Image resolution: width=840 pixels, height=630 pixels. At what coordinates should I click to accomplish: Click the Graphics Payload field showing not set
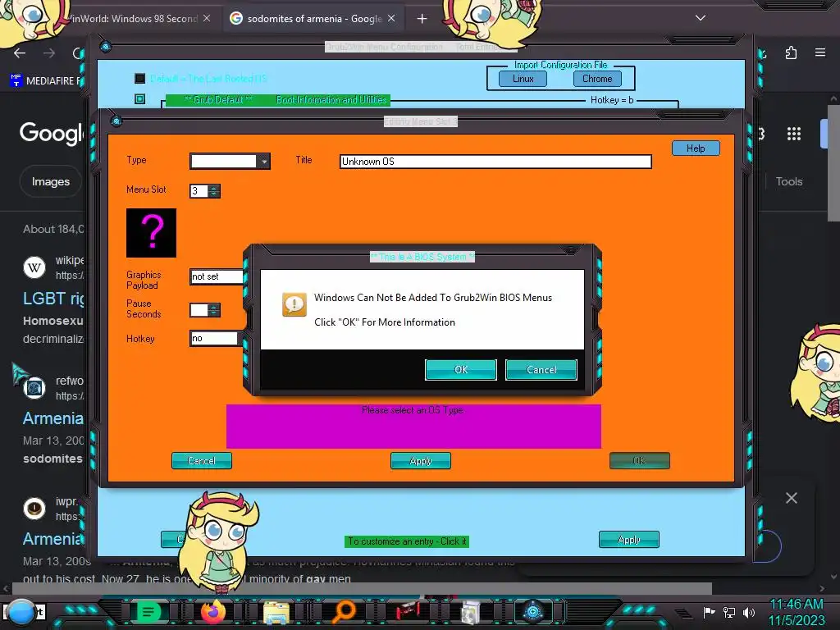coord(217,276)
